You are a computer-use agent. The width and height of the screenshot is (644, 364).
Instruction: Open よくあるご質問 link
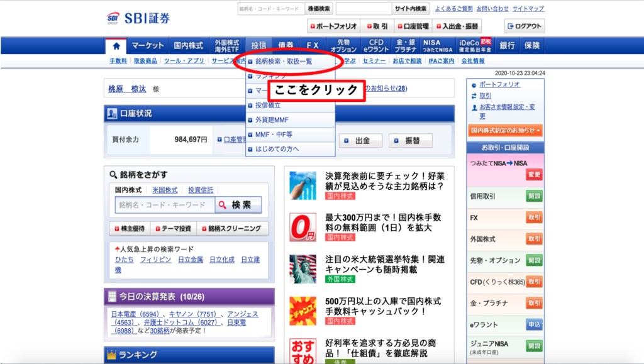(454, 9)
